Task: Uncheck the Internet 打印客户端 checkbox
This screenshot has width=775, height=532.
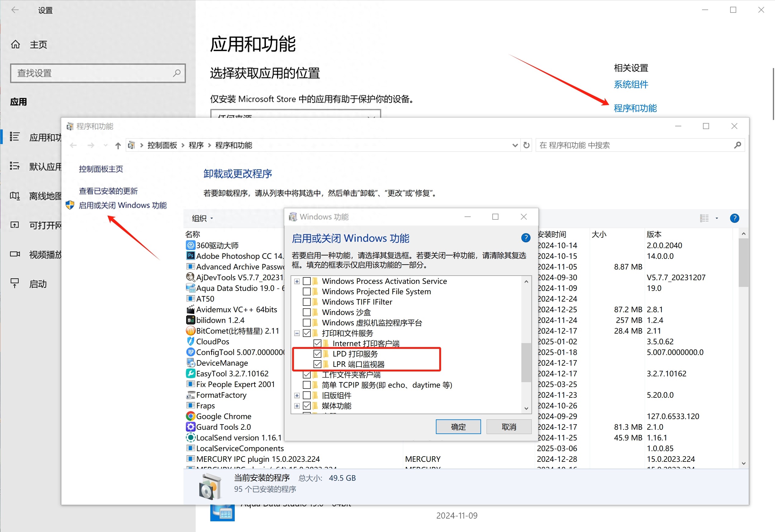Action: pos(317,343)
